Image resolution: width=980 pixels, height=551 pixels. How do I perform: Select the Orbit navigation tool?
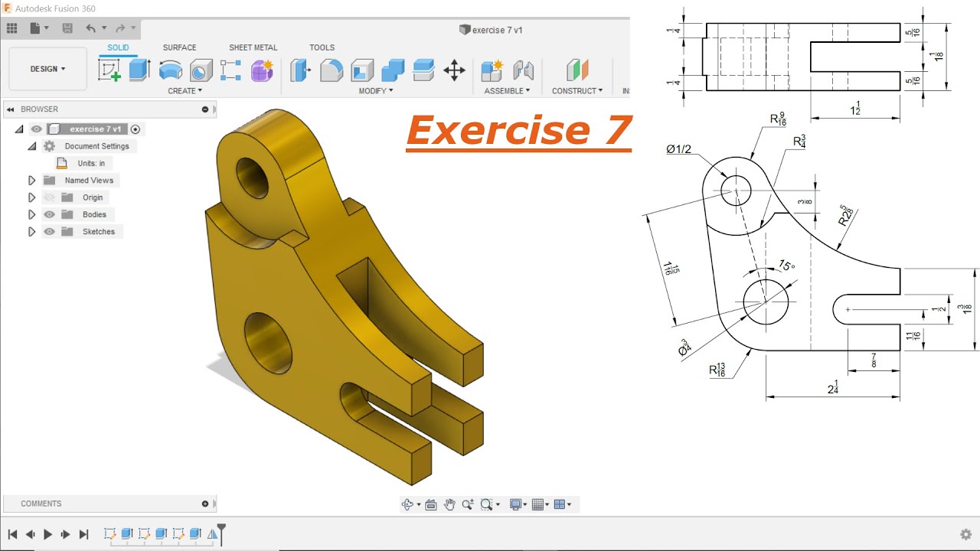click(x=407, y=504)
